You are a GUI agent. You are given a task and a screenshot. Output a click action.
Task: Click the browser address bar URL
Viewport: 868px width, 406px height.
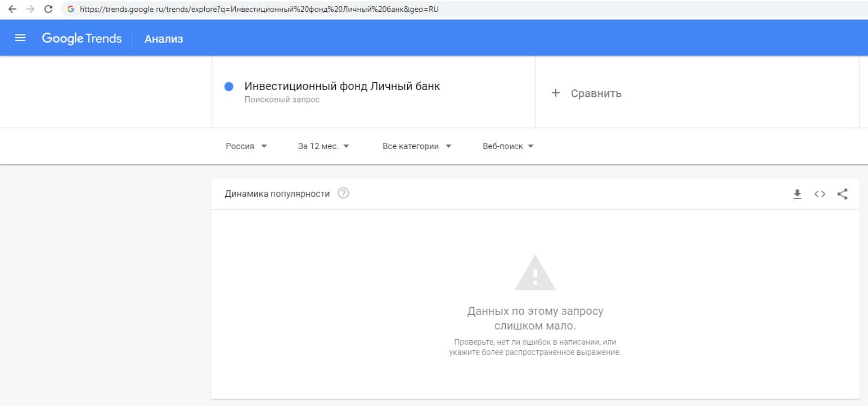(x=259, y=9)
